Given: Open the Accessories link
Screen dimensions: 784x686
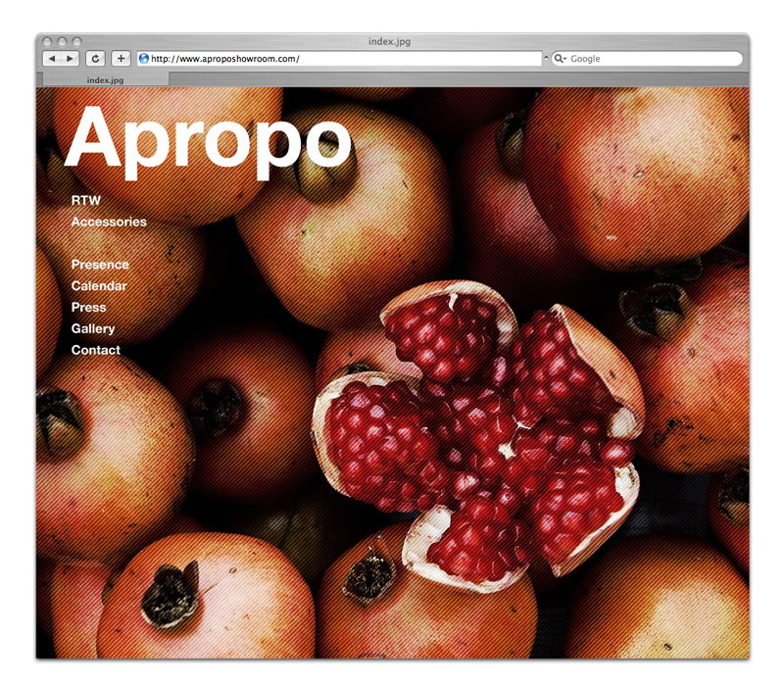Looking at the screenshot, I should click(109, 222).
